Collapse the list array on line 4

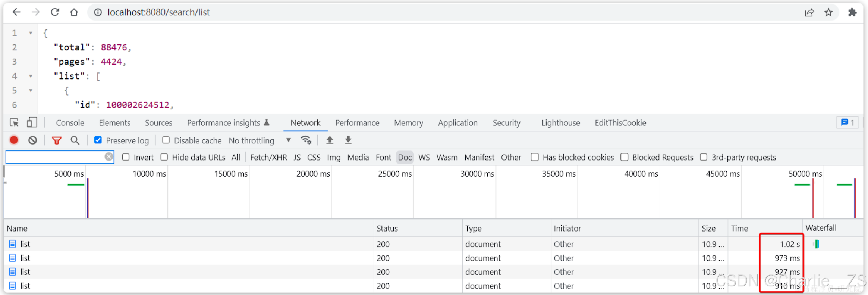coord(31,76)
